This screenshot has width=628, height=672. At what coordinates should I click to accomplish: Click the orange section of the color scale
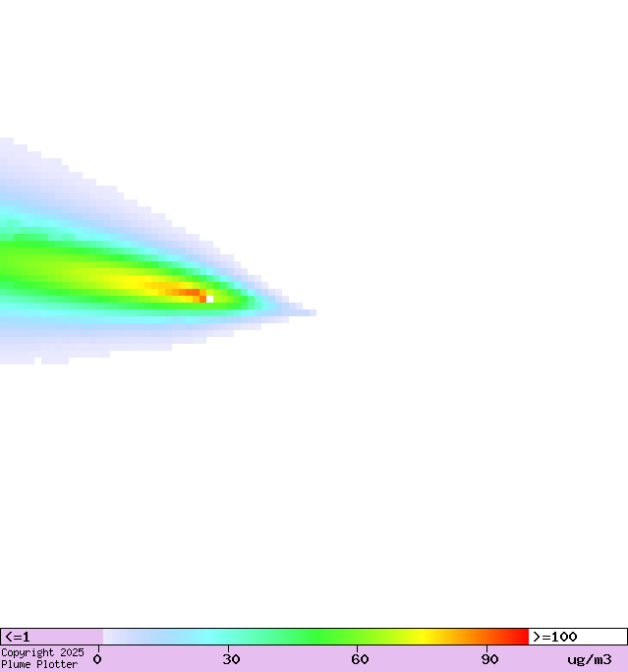point(472,637)
